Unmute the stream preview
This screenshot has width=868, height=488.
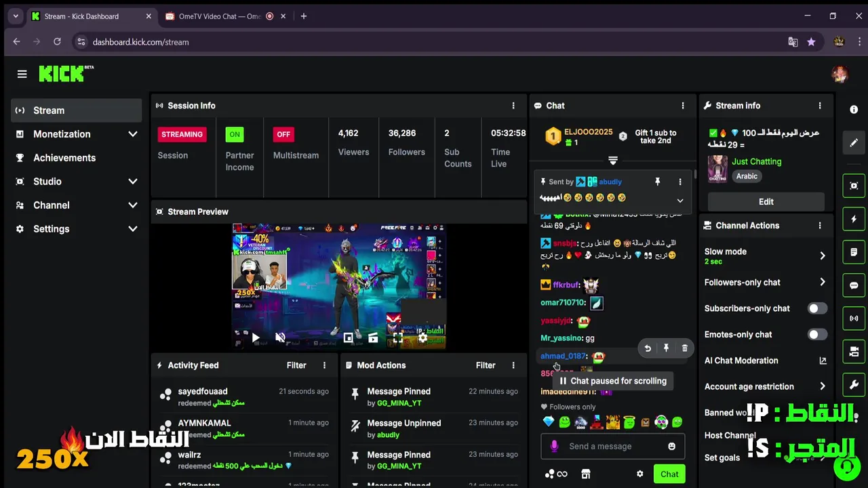[x=280, y=337]
